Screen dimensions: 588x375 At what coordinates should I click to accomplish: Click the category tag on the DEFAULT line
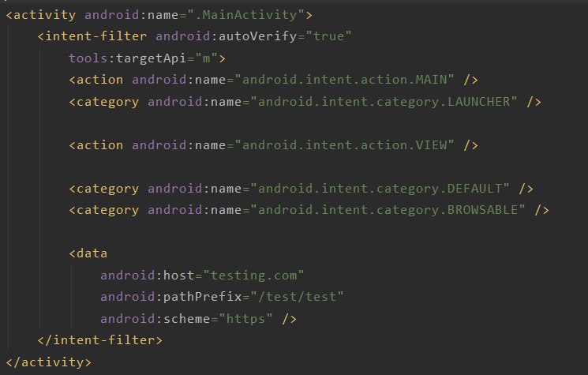click(x=104, y=188)
